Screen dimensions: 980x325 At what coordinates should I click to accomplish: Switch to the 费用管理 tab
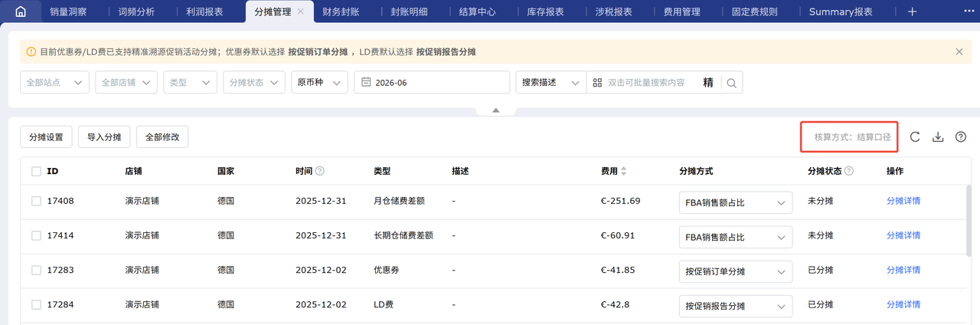click(681, 11)
